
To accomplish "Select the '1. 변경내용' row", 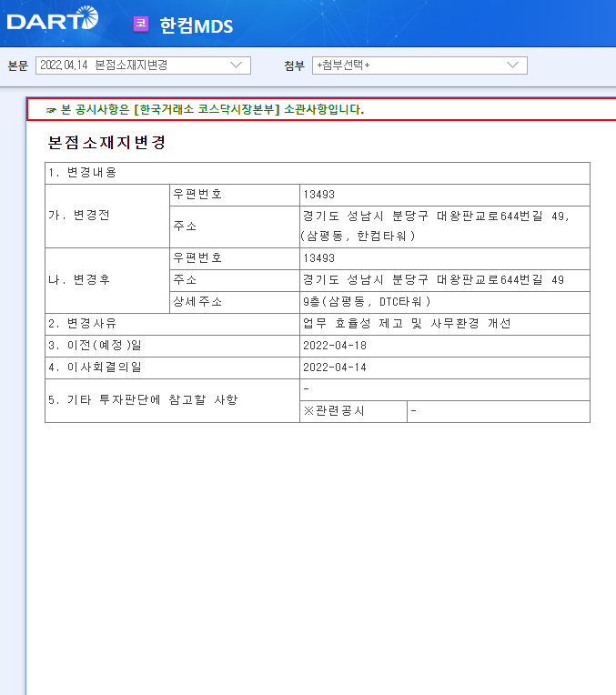I will (x=318, y=173).
